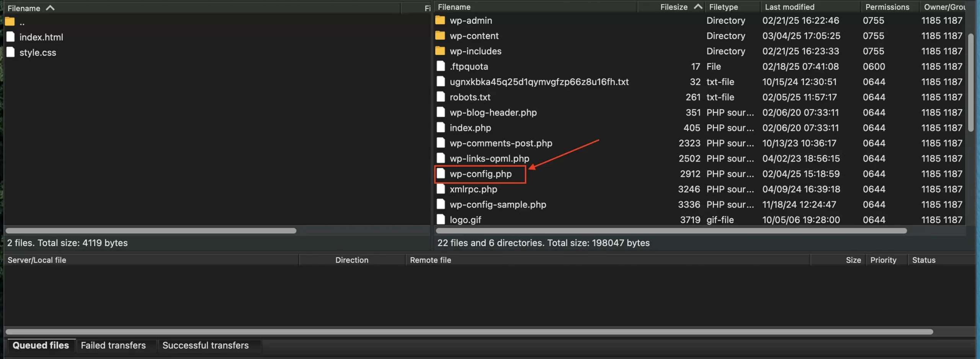Viewport: 980px width, 359px height.
Task: Select the index.html file icon in local pane
Action: pyautogui.click(x=10, y=36)
